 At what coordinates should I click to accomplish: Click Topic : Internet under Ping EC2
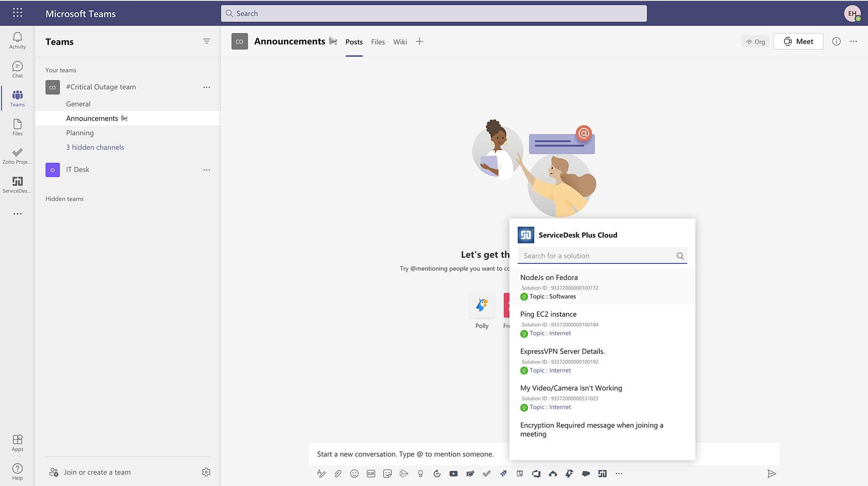(x=550, y=333)
